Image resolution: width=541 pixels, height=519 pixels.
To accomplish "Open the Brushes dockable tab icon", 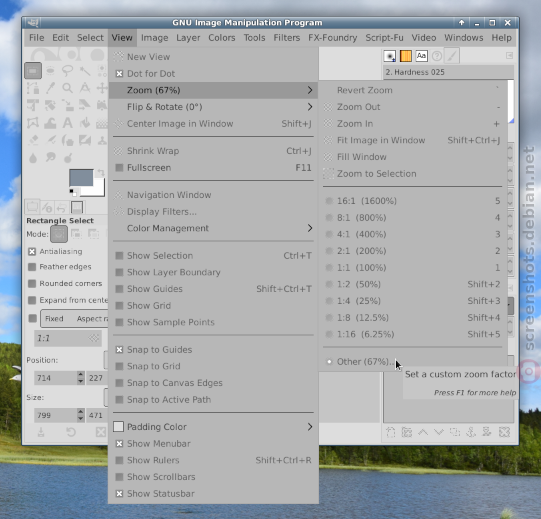I will tap(390, 56).
